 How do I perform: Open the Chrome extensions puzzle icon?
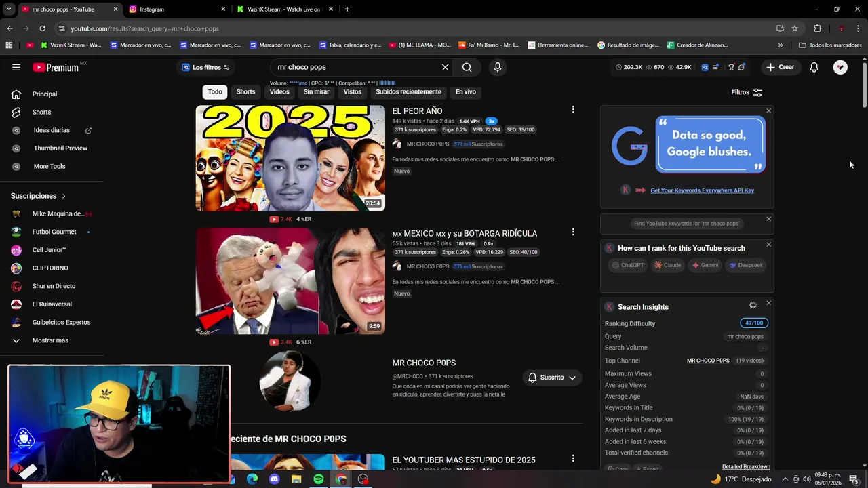[x=818, y=28]
